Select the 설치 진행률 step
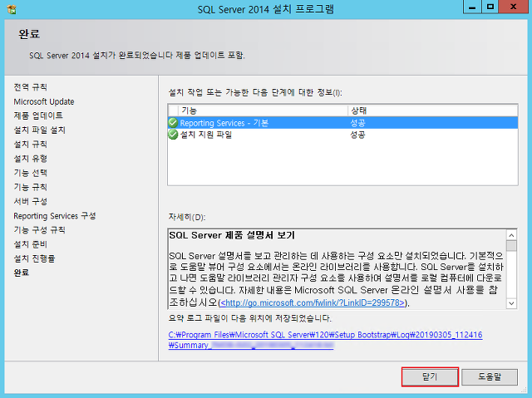 coord(34,258)
